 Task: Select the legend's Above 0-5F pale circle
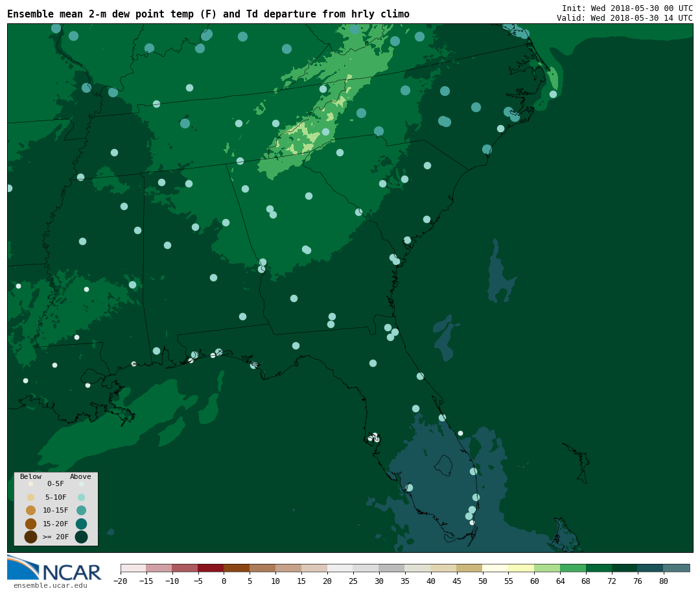[81, 483]
